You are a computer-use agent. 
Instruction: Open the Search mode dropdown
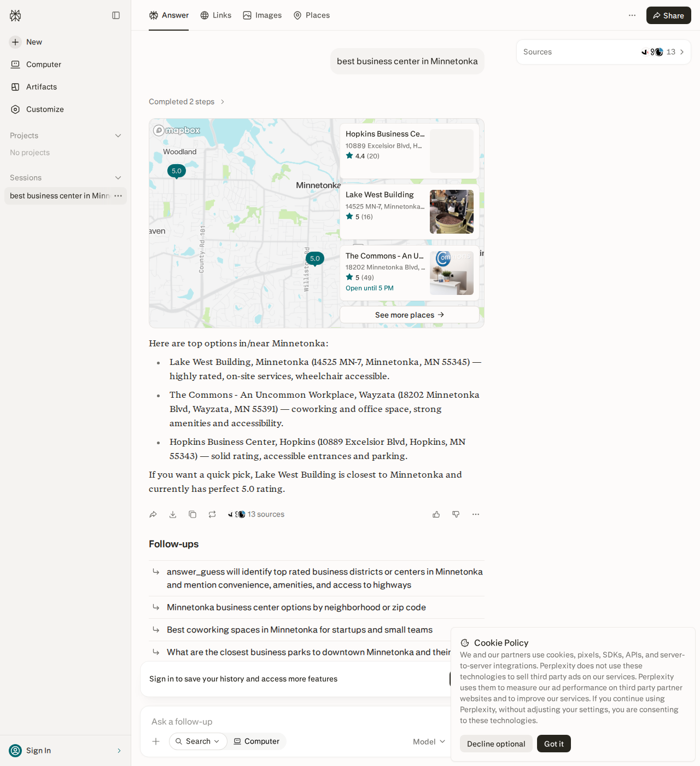pos(198,741)
